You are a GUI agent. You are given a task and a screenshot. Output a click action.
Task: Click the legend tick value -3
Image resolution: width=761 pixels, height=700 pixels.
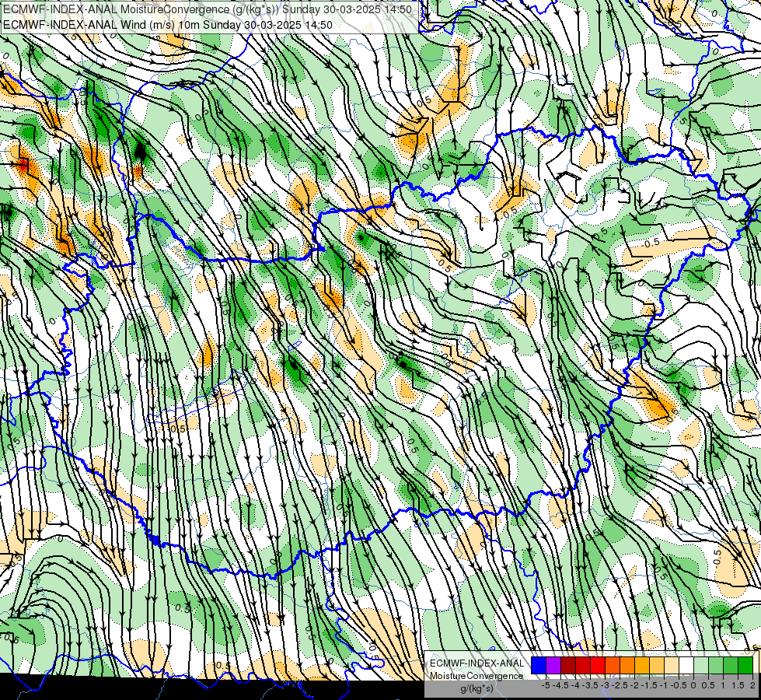point(606,685)
